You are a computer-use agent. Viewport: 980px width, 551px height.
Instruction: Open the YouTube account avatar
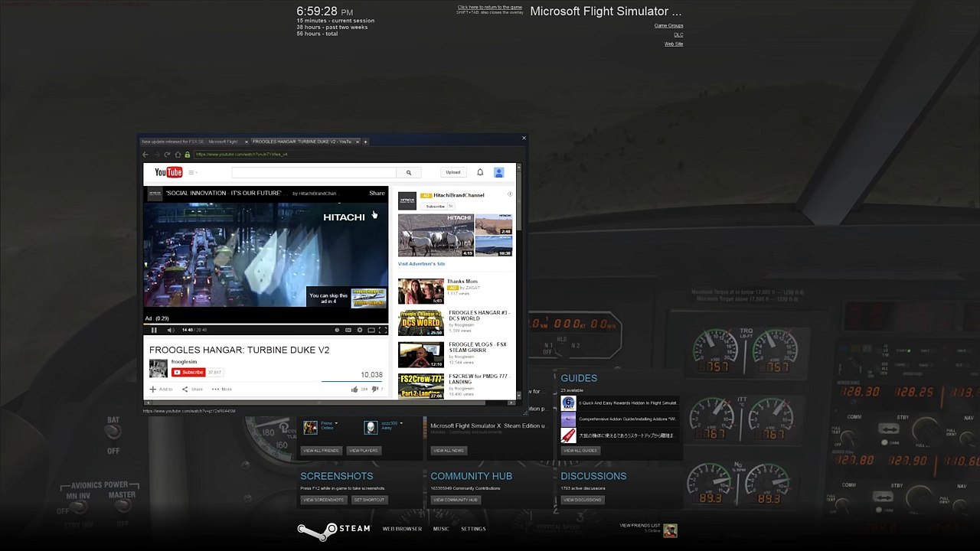pos(498,173)
